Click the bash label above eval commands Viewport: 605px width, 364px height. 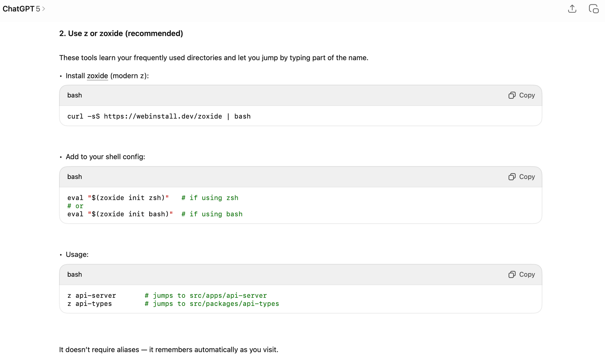click(x=74, y=177)
